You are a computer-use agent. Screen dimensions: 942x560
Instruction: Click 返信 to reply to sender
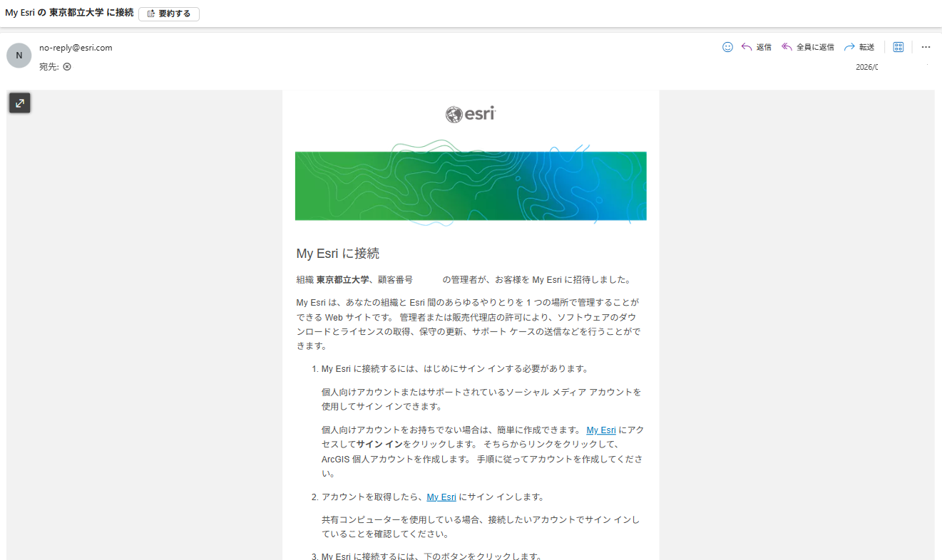(757, 47)
